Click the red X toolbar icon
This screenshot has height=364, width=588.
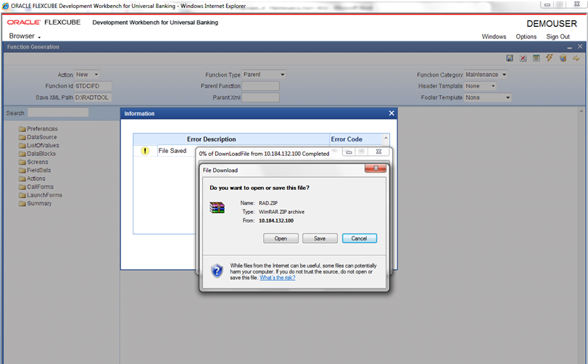523,58
